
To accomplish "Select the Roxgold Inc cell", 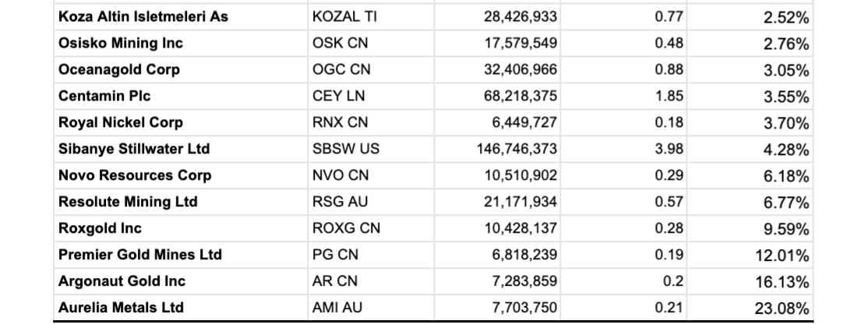I will (100, 228).
